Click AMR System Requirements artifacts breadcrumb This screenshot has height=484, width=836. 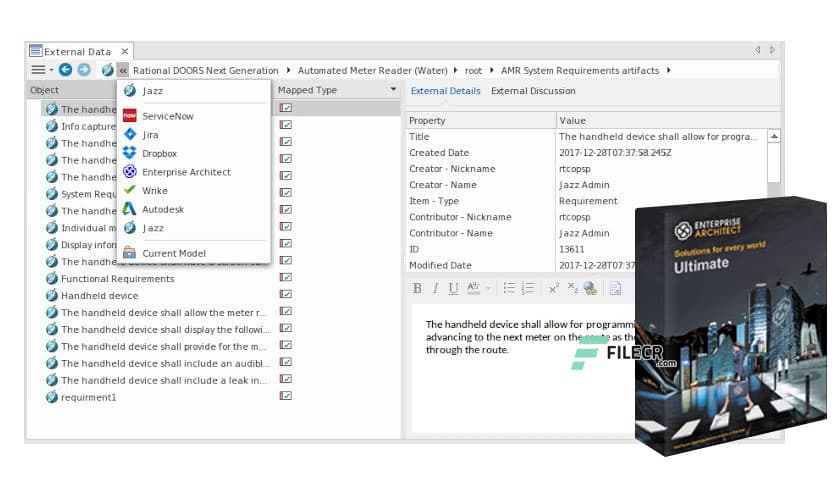580,70
